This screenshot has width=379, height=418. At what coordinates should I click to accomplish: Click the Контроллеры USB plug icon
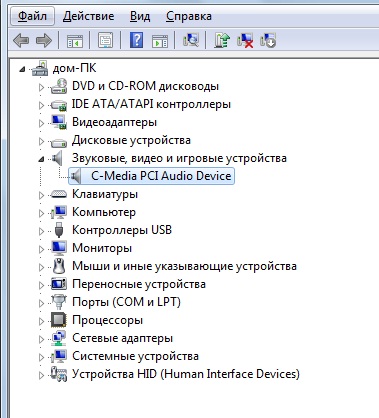coord(59,230)
